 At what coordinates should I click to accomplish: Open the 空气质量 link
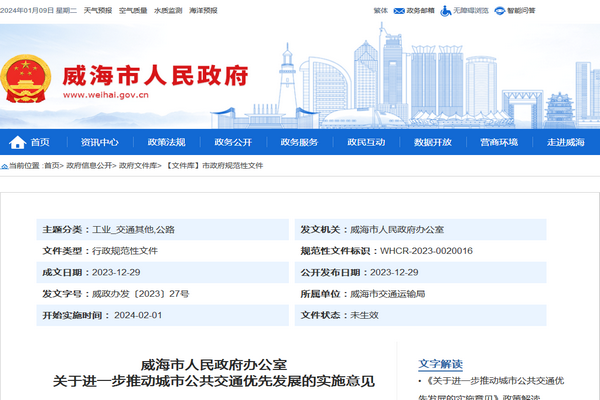click(133, 10)
